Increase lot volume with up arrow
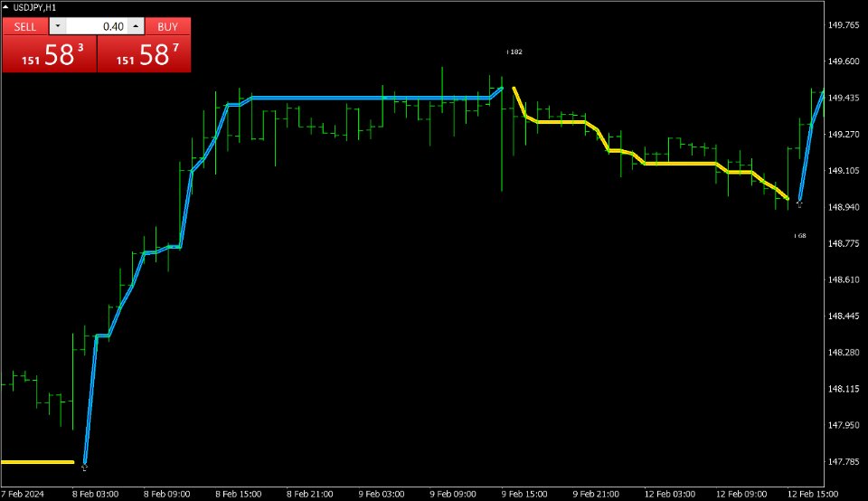Screen dimensions: 868x501 click(137, 26)
